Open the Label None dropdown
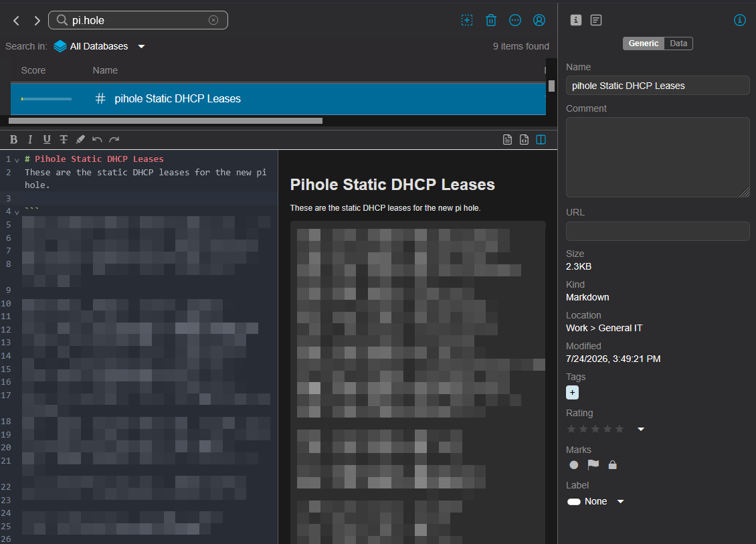756x544 pixels. 595,502
